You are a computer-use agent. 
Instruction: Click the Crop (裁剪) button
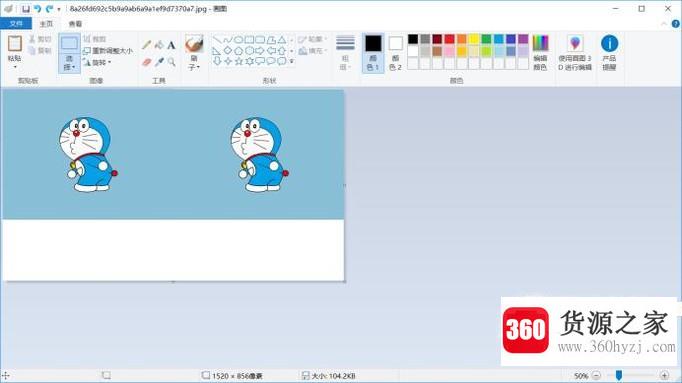(x=95, y=39)
